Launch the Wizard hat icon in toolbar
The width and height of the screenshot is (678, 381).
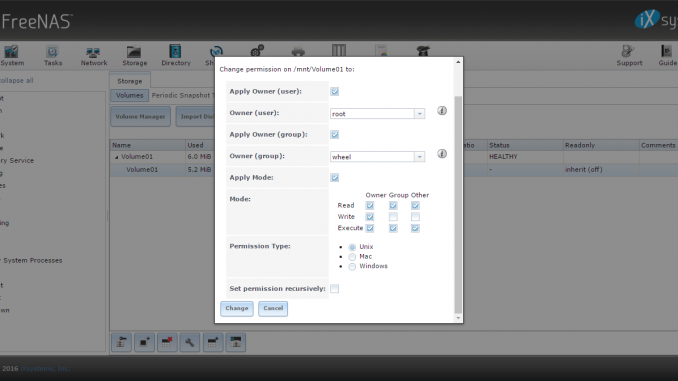423,51
